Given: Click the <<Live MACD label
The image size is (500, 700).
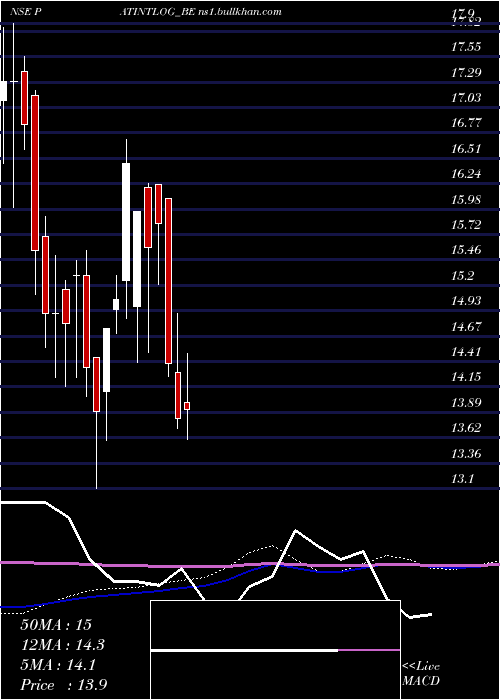Looking at the screenshot, I should [x=421, y=674].
